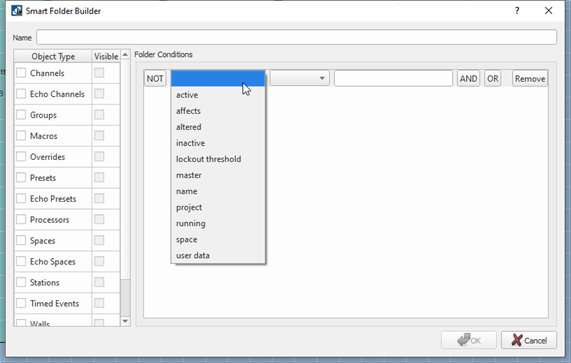Click into the Name text field

[296, 37]
